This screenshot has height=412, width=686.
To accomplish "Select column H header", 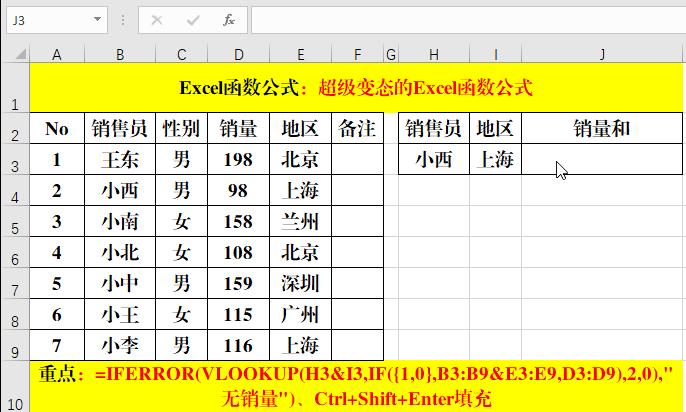I will coord(434,55).
